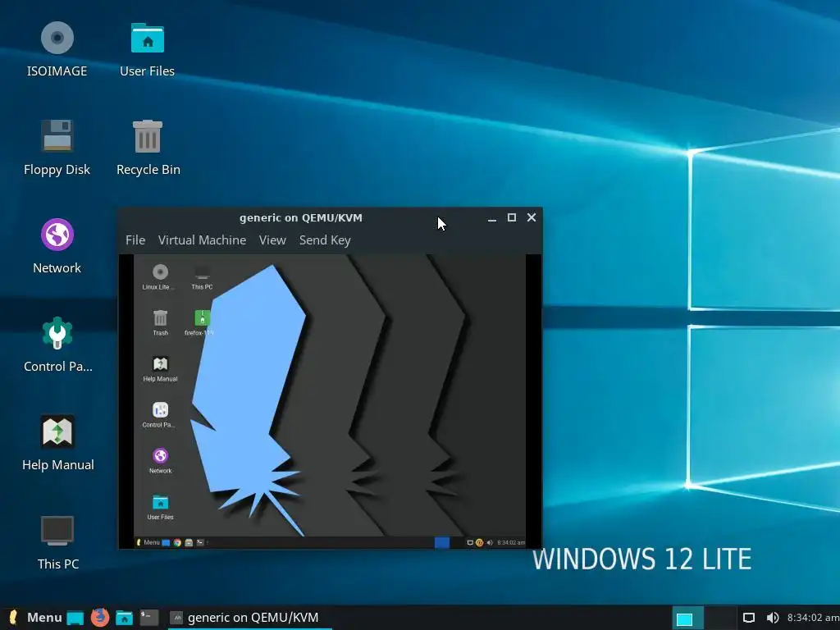Minimize the generic on QEMU/KVM window
The height and width of the screenshot is (630, 840).
tap(492, 218)
